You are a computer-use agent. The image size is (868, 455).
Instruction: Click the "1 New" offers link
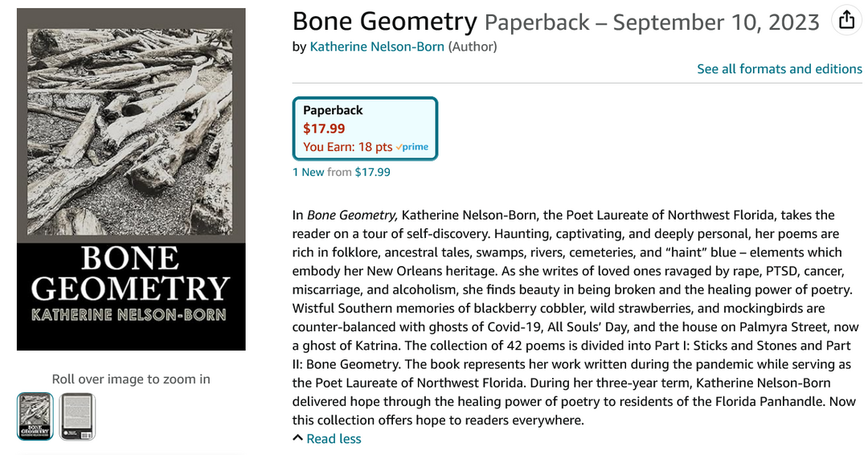click(308, 172)
